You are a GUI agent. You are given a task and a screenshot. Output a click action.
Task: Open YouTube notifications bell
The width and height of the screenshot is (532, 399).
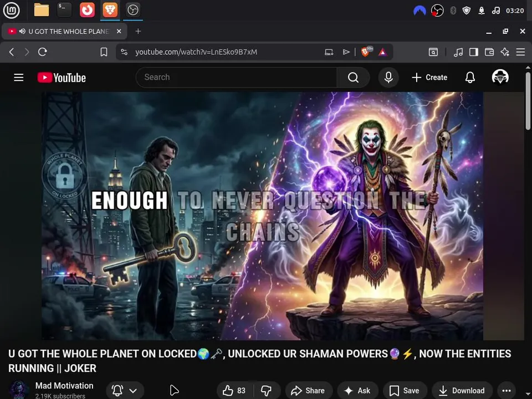pos(470,78)
